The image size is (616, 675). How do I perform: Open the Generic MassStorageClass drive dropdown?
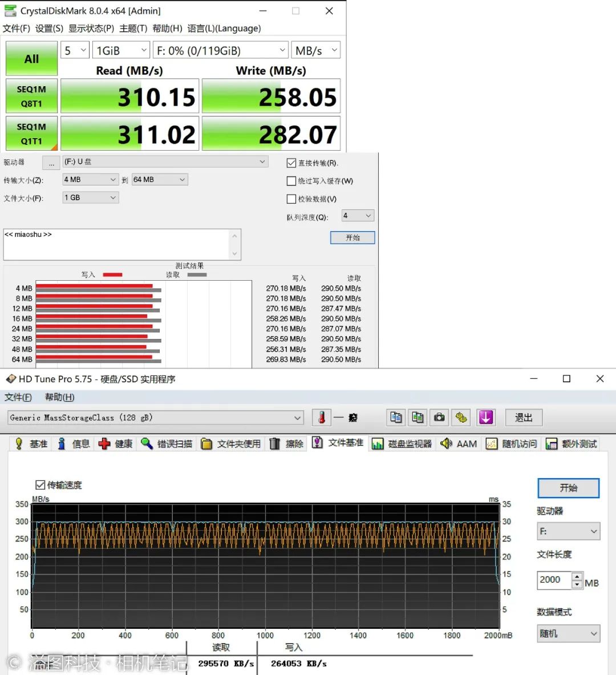pyautogui.click(x=156, y=418)
